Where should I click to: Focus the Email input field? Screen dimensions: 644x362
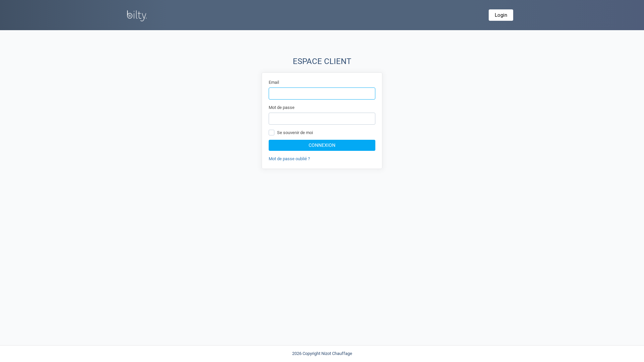pyautogui.click(x=322, y=94)
